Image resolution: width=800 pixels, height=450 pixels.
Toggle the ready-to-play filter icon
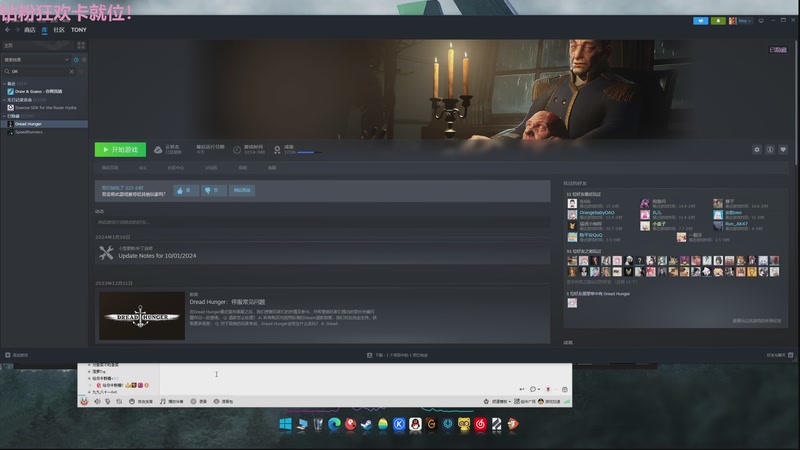coord(84,60)
